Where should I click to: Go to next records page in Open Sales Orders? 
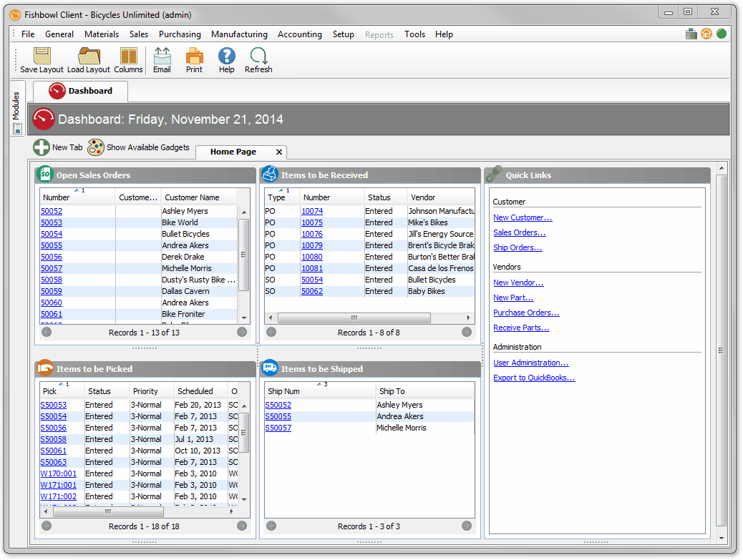(x=242, y=332)
